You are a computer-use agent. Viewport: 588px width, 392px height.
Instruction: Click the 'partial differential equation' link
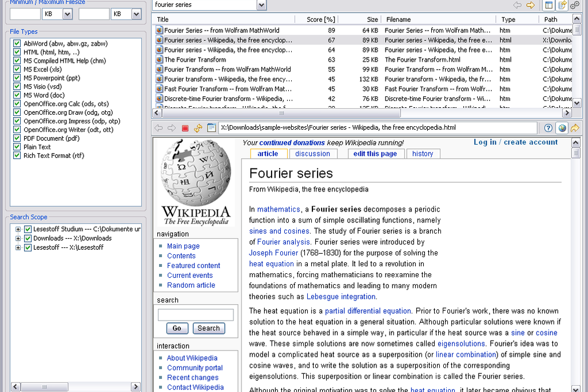(368, 311)
